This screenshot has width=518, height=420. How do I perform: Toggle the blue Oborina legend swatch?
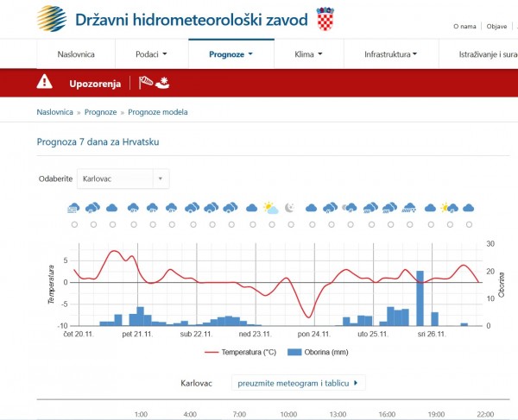point(294,353)
